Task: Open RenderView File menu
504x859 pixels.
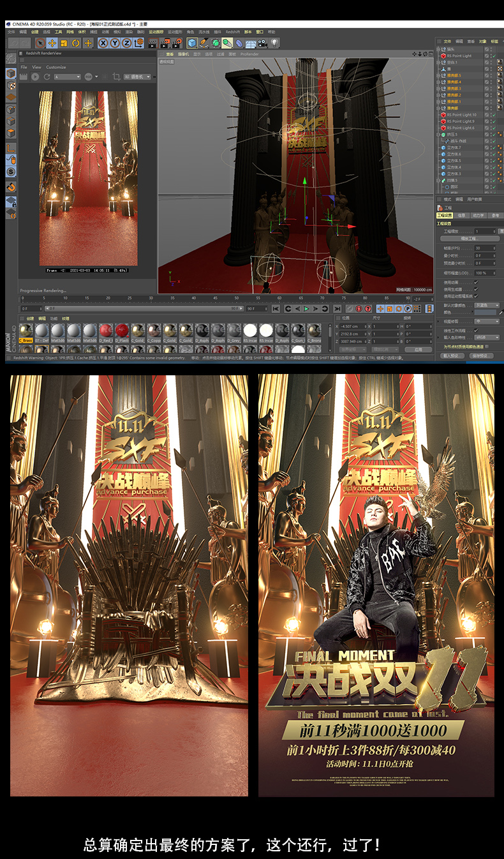Action: click(x=24, y=67)
